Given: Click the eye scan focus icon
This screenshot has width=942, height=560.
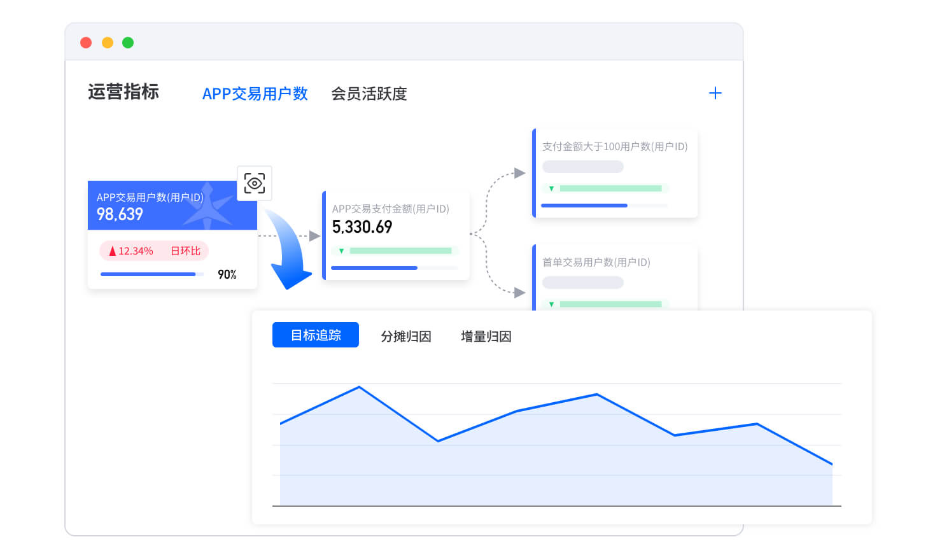Looking at the screenshot, I should 255,183.
